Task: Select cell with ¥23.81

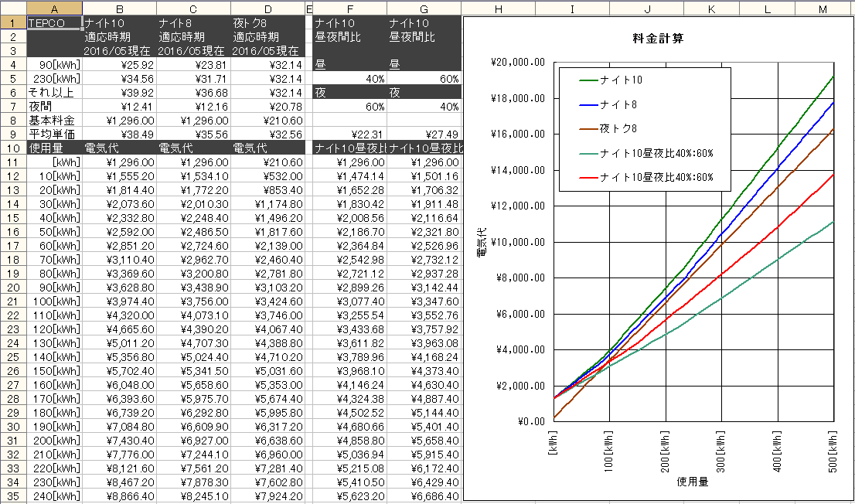Action: [193, 65]
